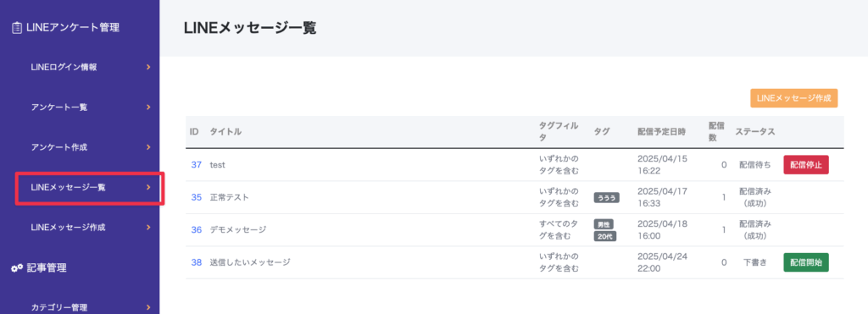This screenshot has width=868, height=314.
Task: Expand the カテゴリー管理 chevron arrow
Action: coord(148,307)
